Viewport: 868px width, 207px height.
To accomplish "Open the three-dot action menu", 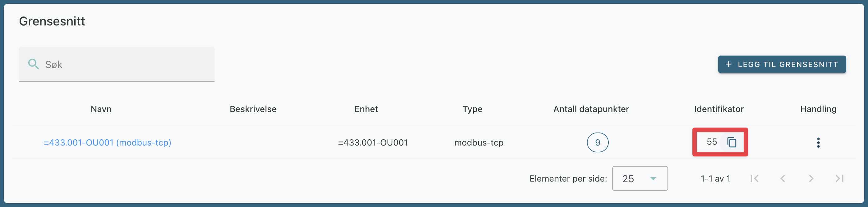I will (818, 143).
